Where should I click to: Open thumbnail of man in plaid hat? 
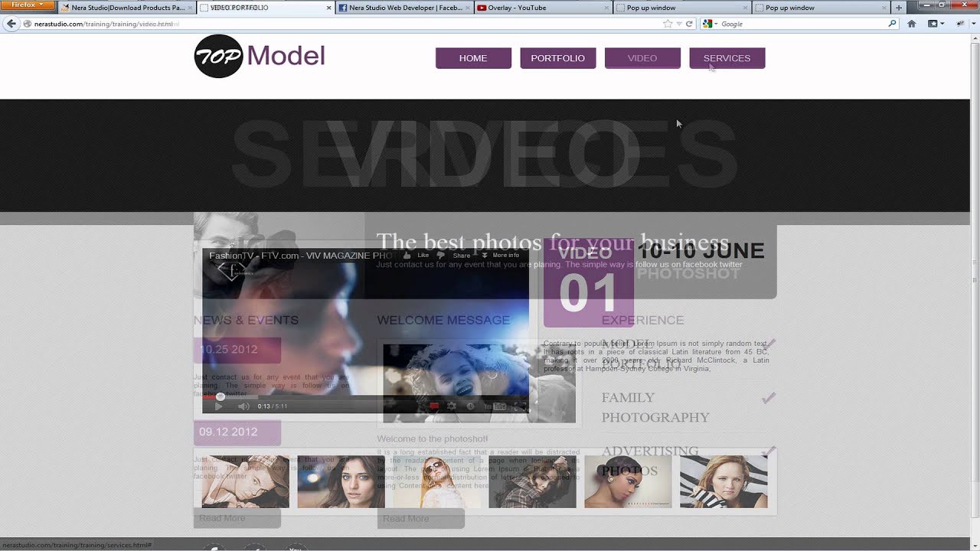[x=246, y=482]
